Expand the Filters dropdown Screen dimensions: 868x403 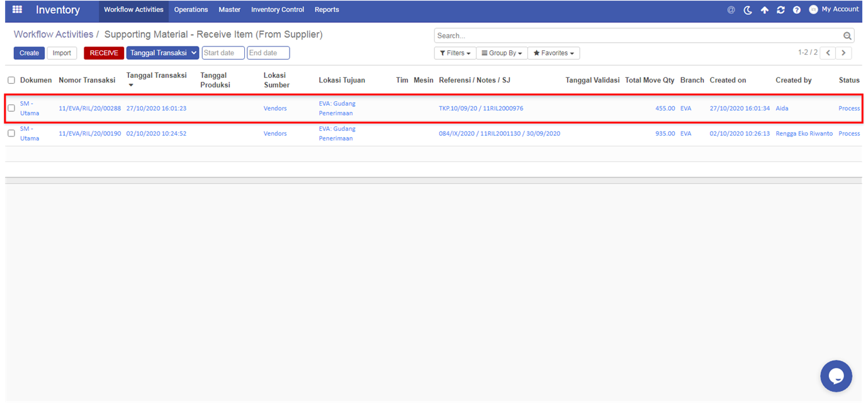coord(454,53)
